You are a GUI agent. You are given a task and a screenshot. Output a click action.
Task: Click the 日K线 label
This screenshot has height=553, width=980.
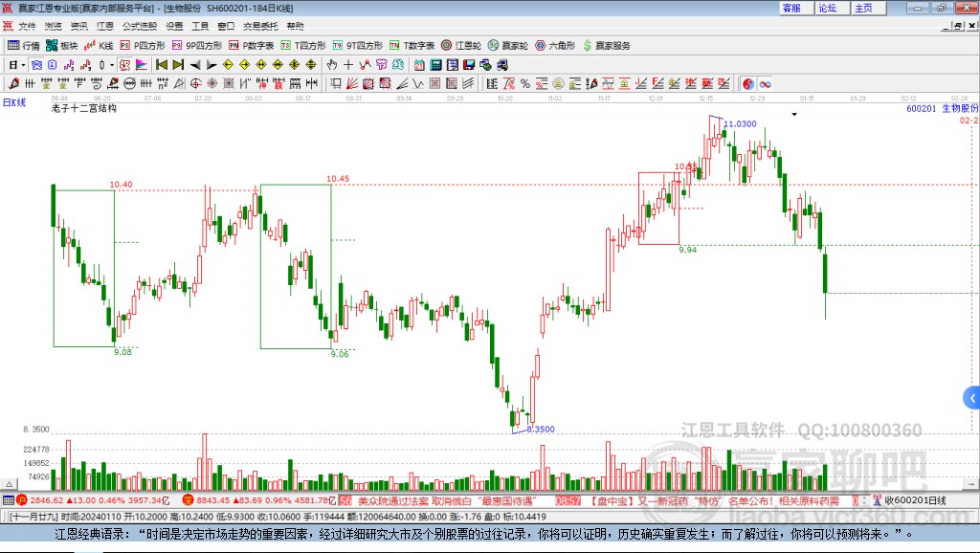pyautogui.click(x=14, y=102)
